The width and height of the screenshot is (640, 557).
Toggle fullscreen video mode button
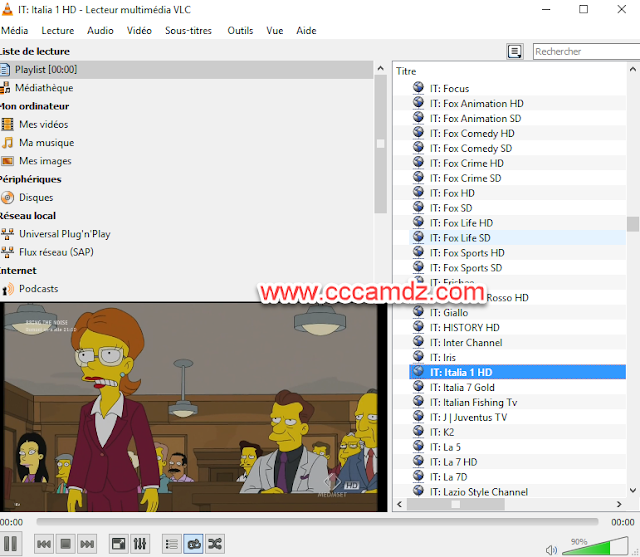point(118,544)
